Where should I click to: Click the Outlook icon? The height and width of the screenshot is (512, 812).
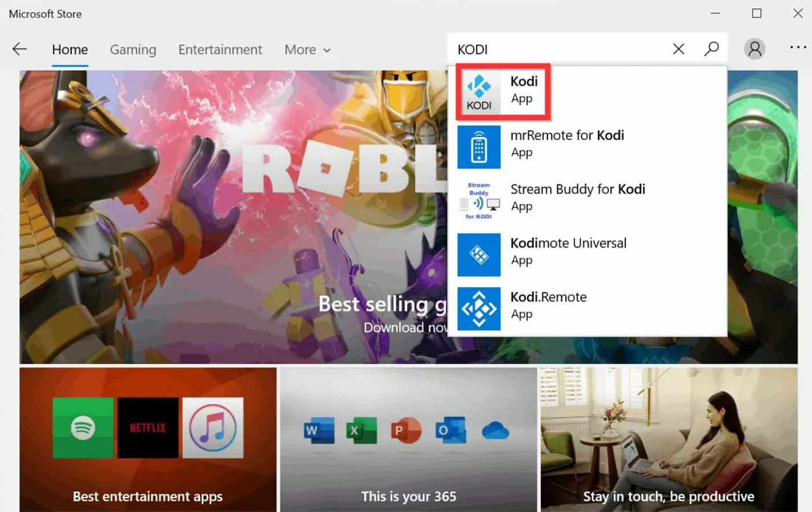click(451, 431)
